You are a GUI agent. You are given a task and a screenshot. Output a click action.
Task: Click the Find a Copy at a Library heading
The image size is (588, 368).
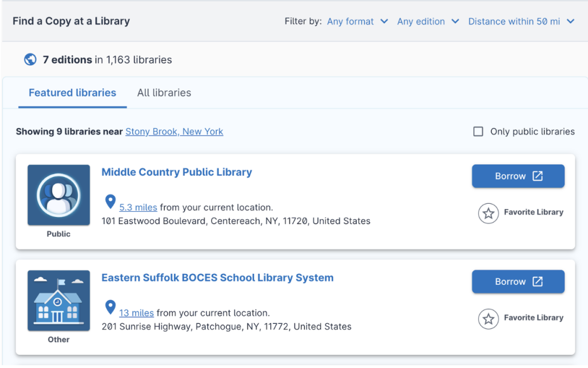point(71,21)
